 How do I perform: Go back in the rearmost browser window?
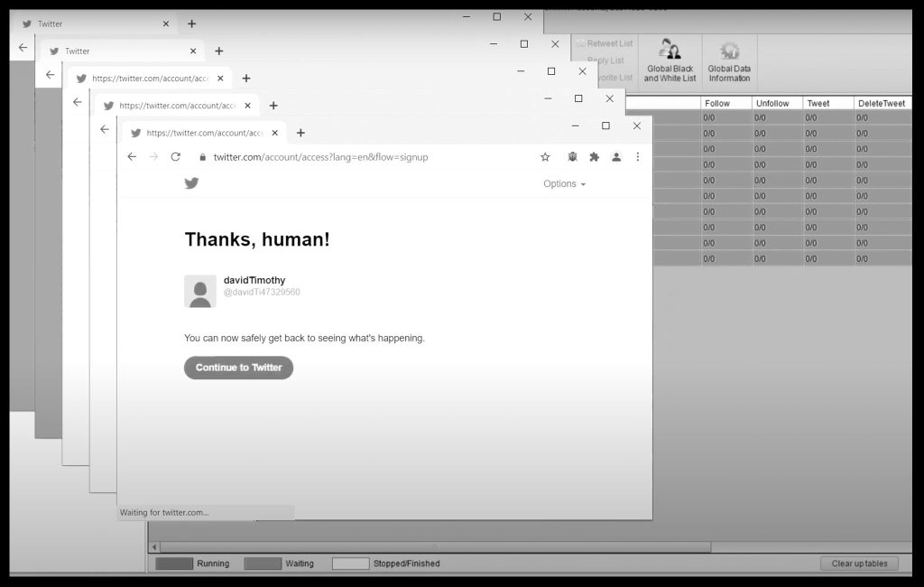pyautogui.click(x=23, y=48)
